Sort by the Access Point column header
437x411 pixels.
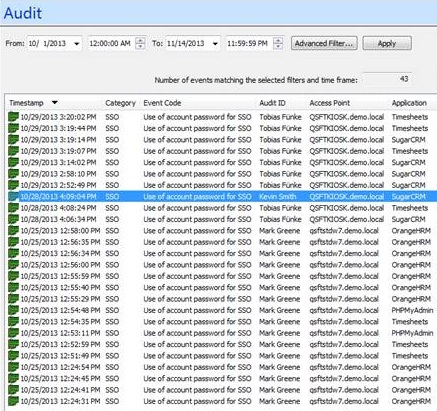[x=330, y=103]
